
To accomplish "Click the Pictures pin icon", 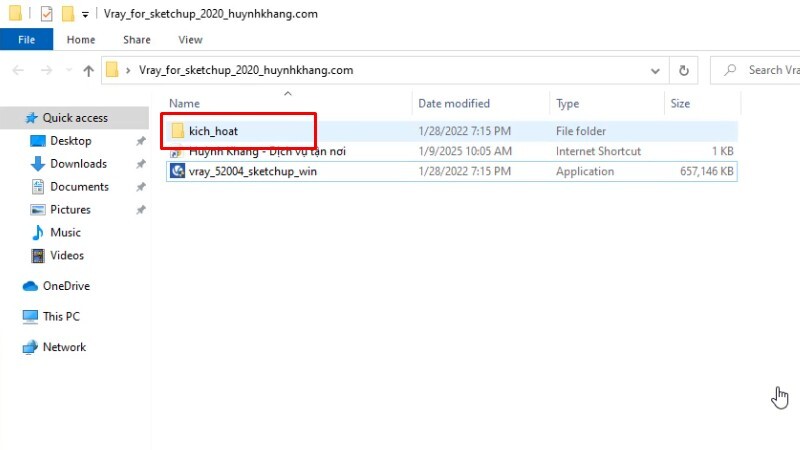I will click(141, 210).
